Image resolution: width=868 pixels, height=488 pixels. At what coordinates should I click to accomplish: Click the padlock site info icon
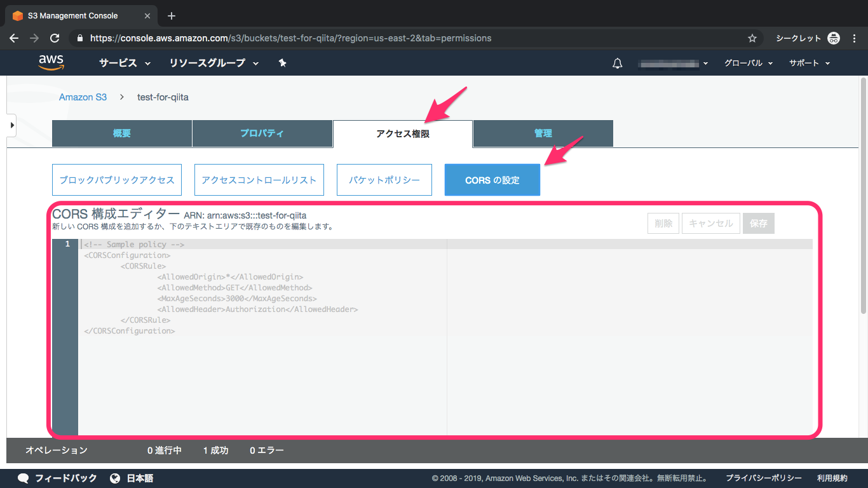point(79,38)
